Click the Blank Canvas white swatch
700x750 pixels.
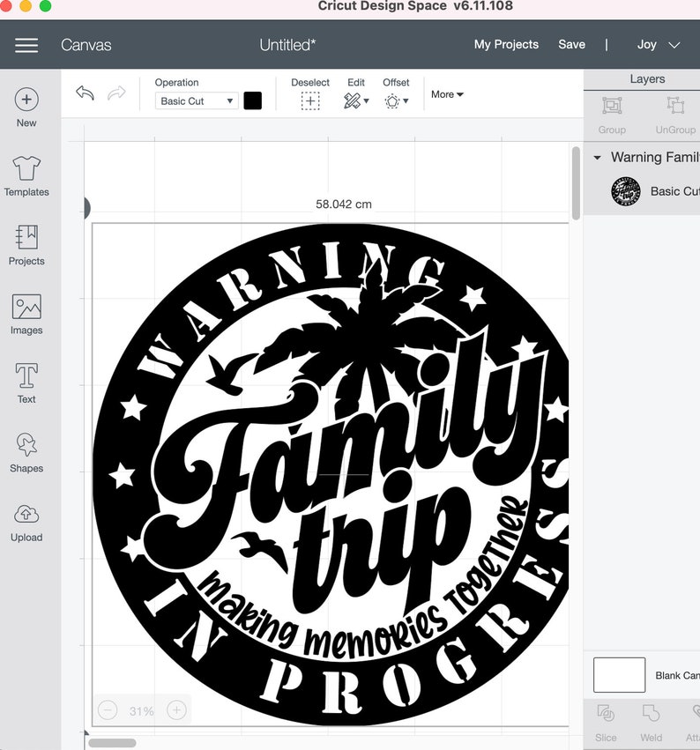pos(619,675)
